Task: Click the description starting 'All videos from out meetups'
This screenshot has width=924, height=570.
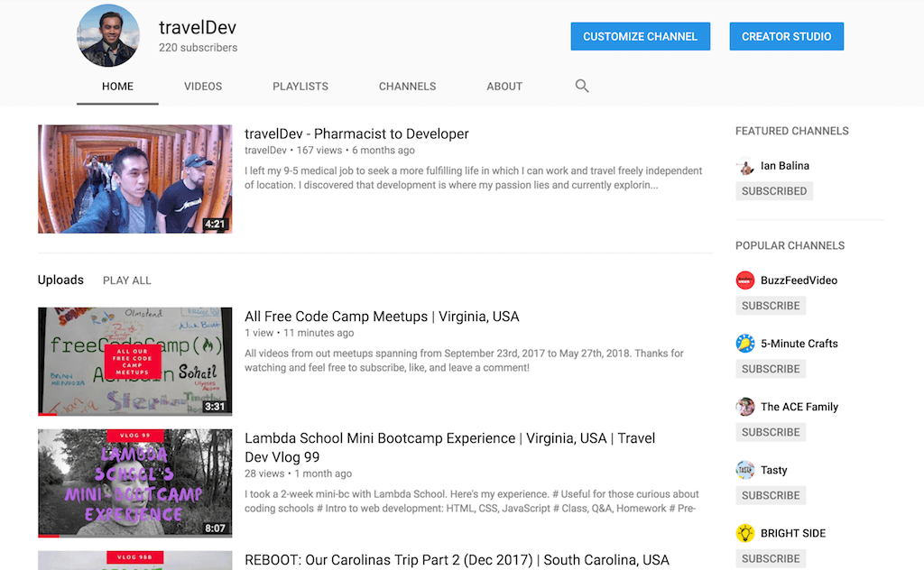Action: 464,361
